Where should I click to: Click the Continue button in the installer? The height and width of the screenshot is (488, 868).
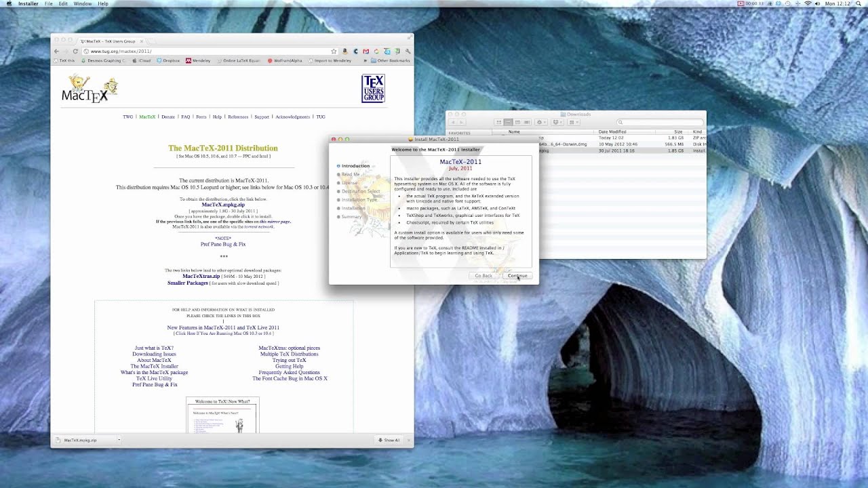517,276
